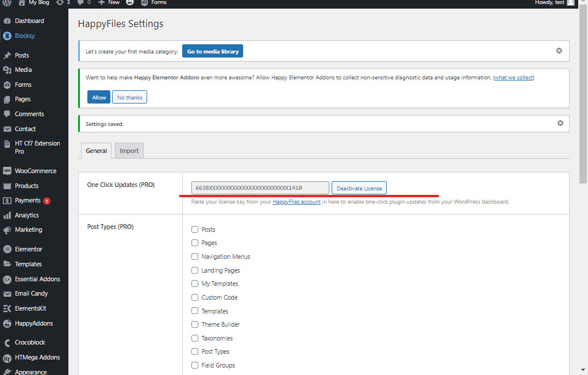Click the Analytics bar chart icon
The height and width of the screenshot is (375, 588).
coord(7,216)
